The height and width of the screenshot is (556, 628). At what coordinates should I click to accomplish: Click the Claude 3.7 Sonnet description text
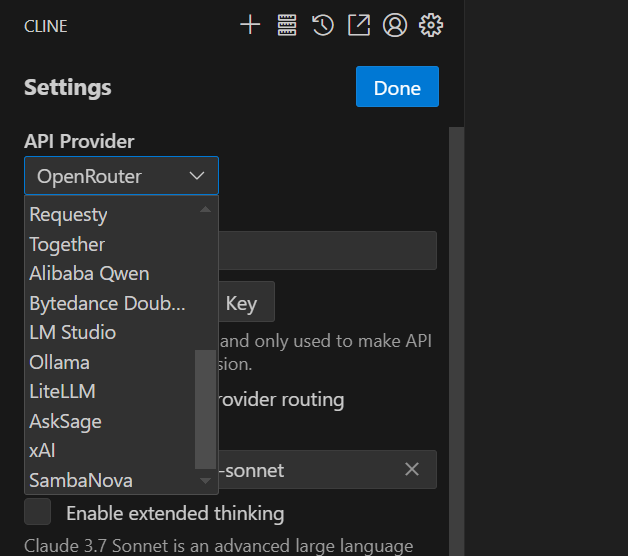click(219, 546)
